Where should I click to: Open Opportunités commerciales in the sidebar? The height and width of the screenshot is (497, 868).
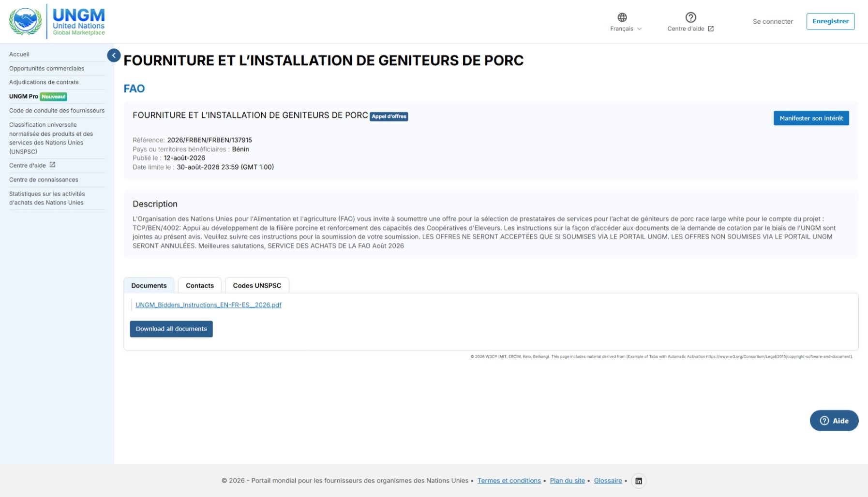(46, 69)
